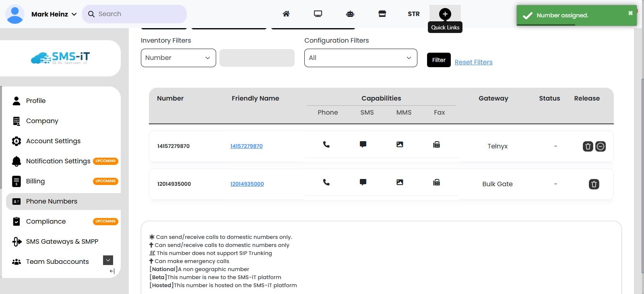Click fax capability icon for 12014935000
The width and height of the screenshot is (644, 294).
pyautogui.click(x=436, y=182)
